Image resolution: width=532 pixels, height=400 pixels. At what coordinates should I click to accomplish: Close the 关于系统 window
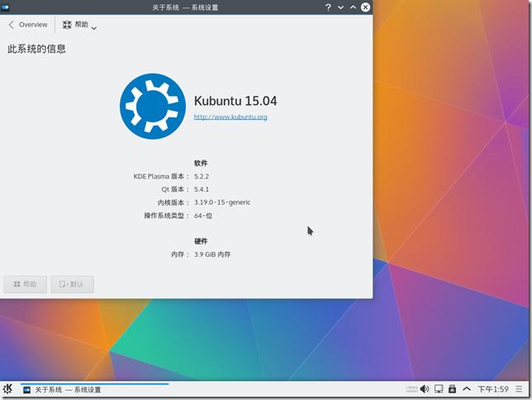365,7
